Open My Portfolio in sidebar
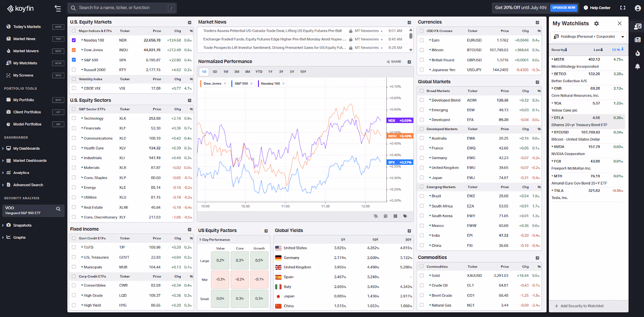644x317 pixels. (x=23, y=100)
